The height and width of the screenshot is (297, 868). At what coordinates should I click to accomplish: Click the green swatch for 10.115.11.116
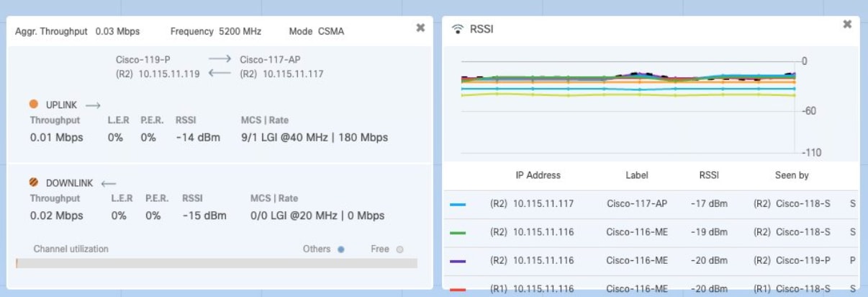point(457,233)
